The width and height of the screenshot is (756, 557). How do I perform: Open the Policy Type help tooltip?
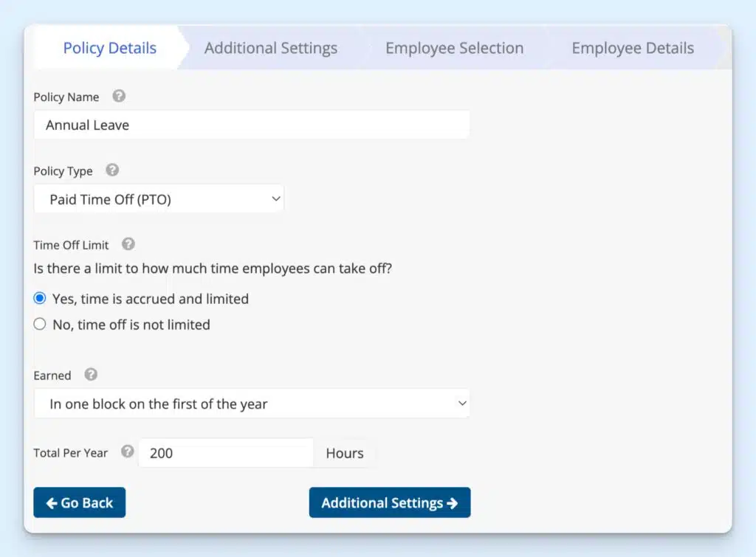click(111, 170)
